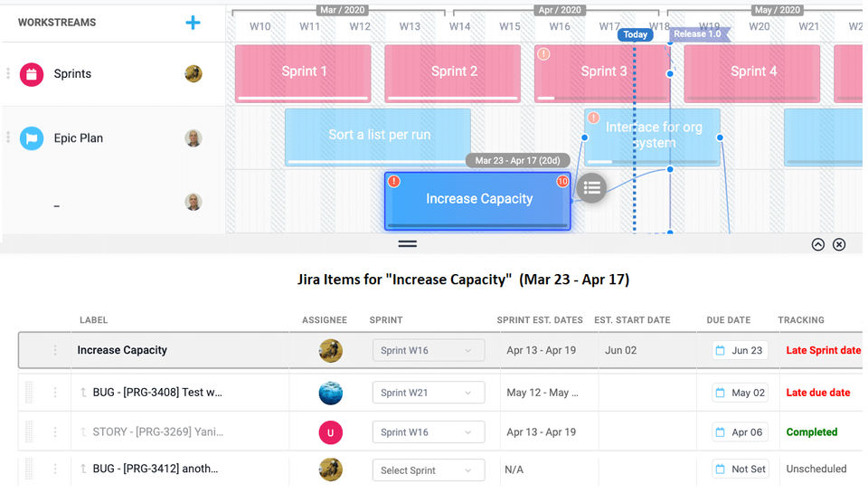Set due date for the Not Set field
This screenshot has height=493, width=868.
(x=740, y=469)
